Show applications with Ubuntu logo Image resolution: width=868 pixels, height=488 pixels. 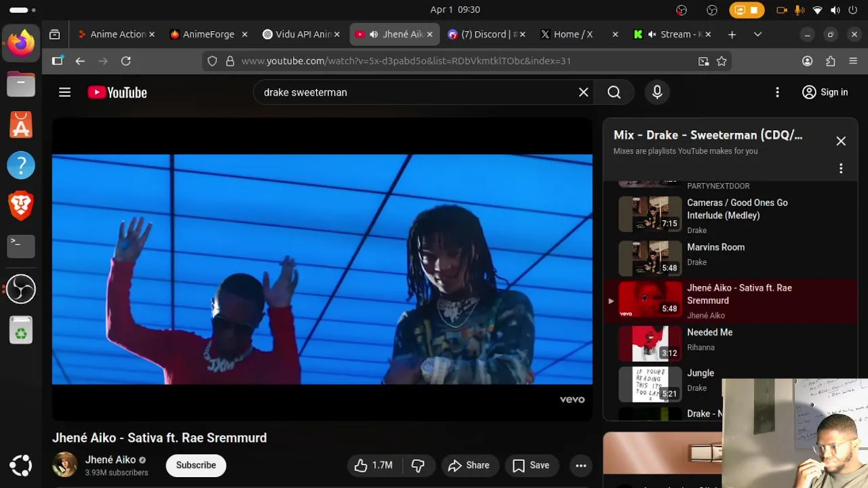21,465
